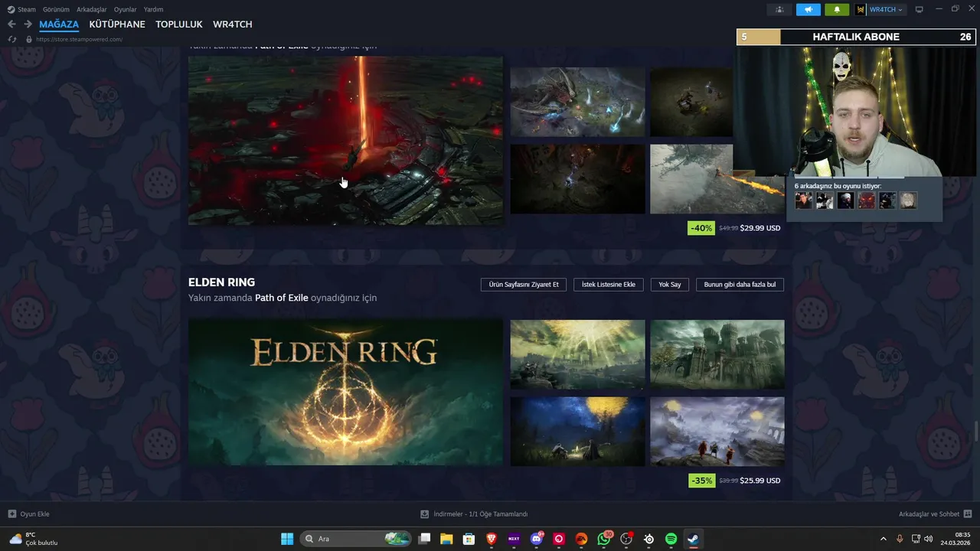Switch to Big Picture mode monitor icon

[x=920, y=9]
